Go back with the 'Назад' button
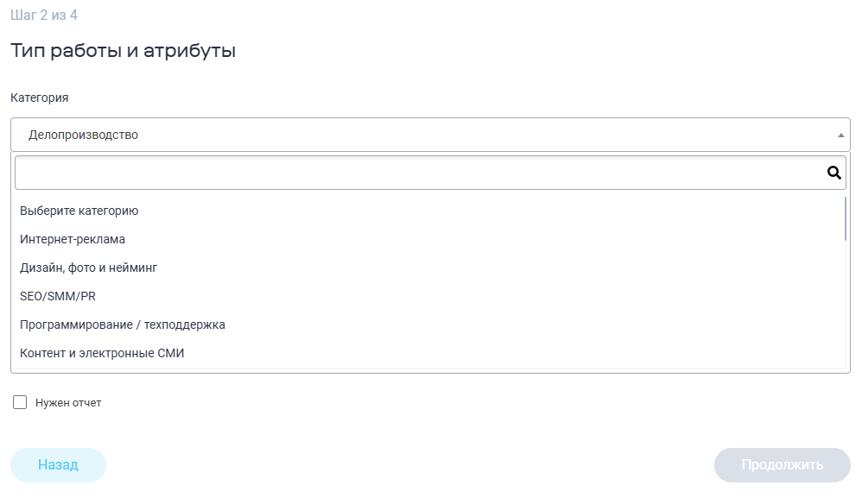862x504 pixels. [58, 465]
